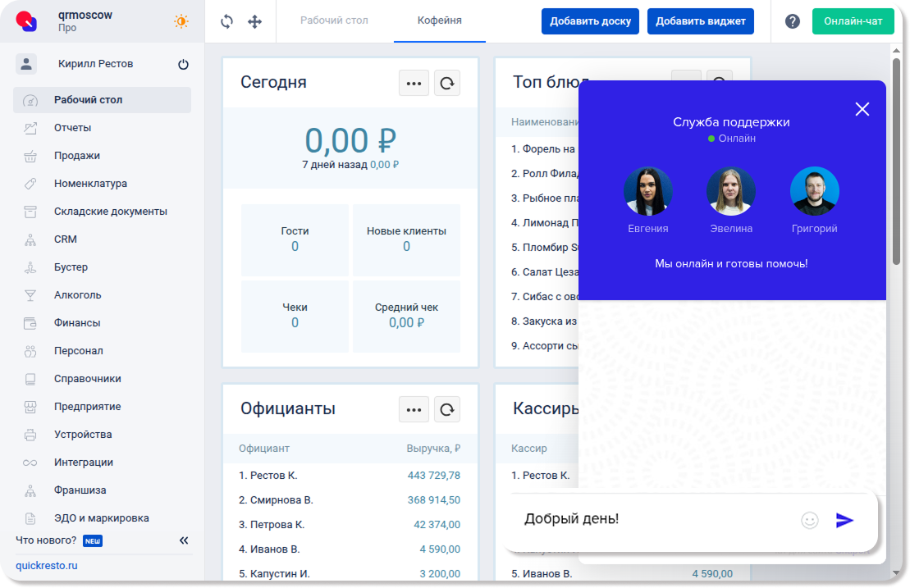Open the three-dots menu of Сегодня widget
This screenshot has height=588, width=910.
(x=414, y=83)
